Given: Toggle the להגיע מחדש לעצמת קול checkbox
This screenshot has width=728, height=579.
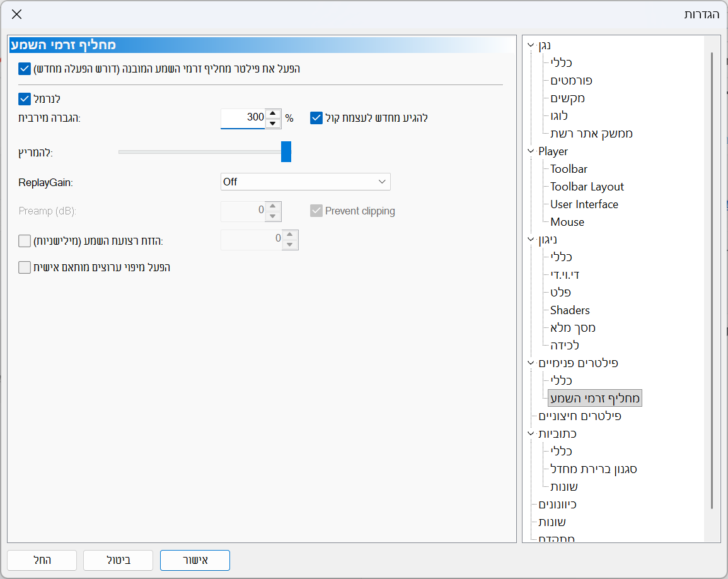Looking at the screenshot, I should pos(316,118).
